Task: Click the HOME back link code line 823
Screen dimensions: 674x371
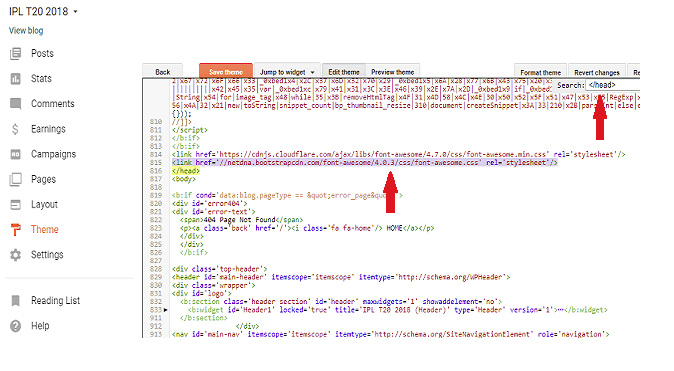Action: pos(307,228)
